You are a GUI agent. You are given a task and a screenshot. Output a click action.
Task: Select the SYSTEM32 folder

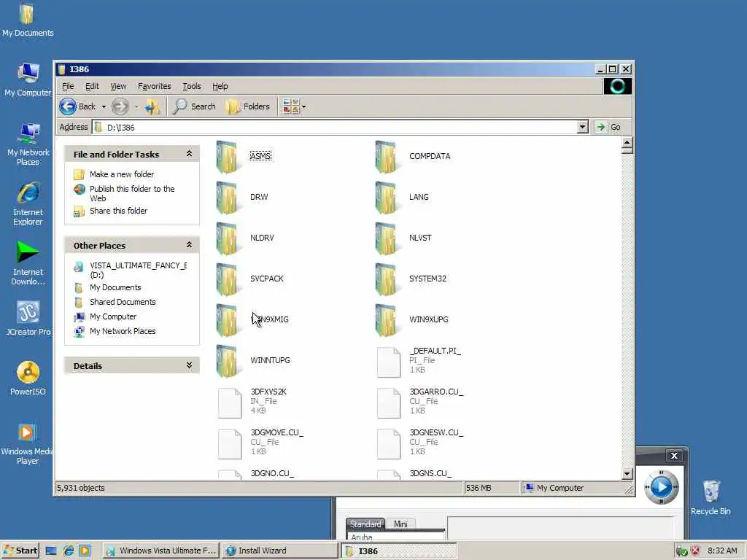[x=411, y=279]
